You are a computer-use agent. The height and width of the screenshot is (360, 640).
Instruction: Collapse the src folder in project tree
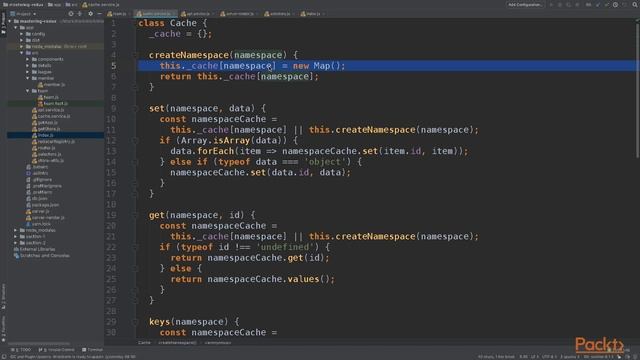(22, 53)
